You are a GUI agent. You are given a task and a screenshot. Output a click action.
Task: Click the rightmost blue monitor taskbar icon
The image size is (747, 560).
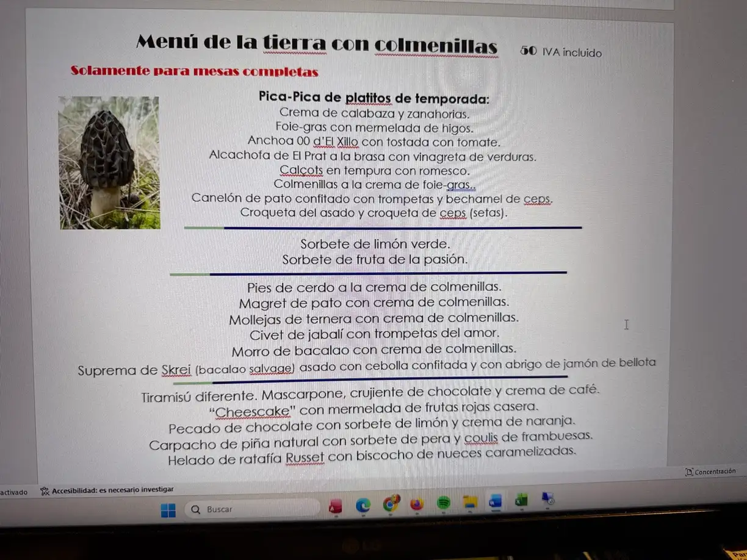pyautogui.click(x=548, y=499)
